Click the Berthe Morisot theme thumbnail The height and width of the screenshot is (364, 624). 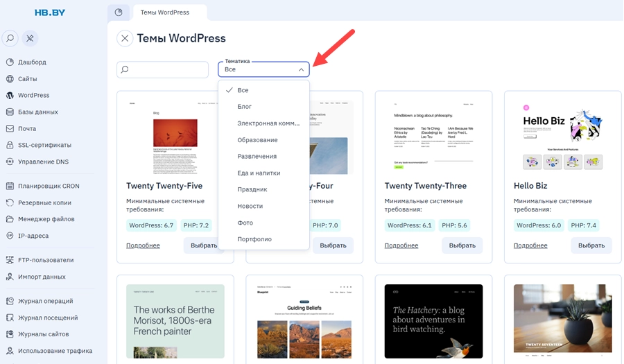pyautogui.click(x=175, y=322)
